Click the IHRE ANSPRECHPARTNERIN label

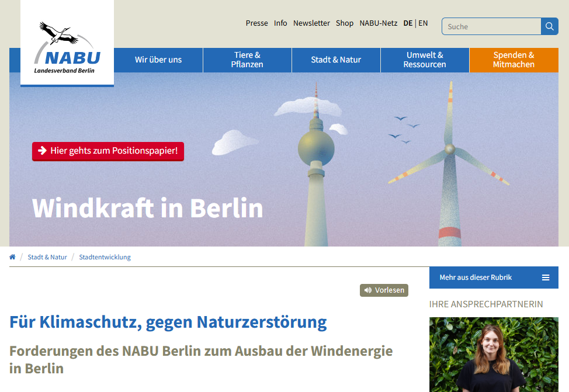point(486,304)
